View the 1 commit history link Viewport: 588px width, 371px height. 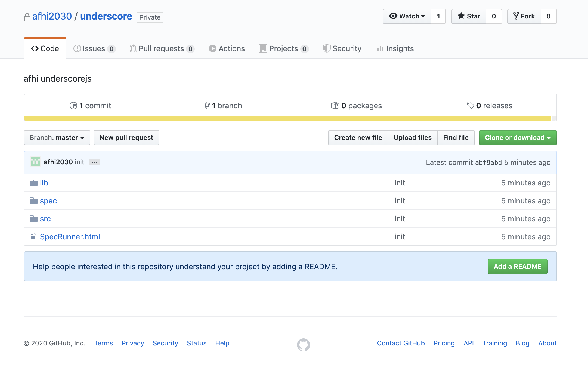[90, 106]
